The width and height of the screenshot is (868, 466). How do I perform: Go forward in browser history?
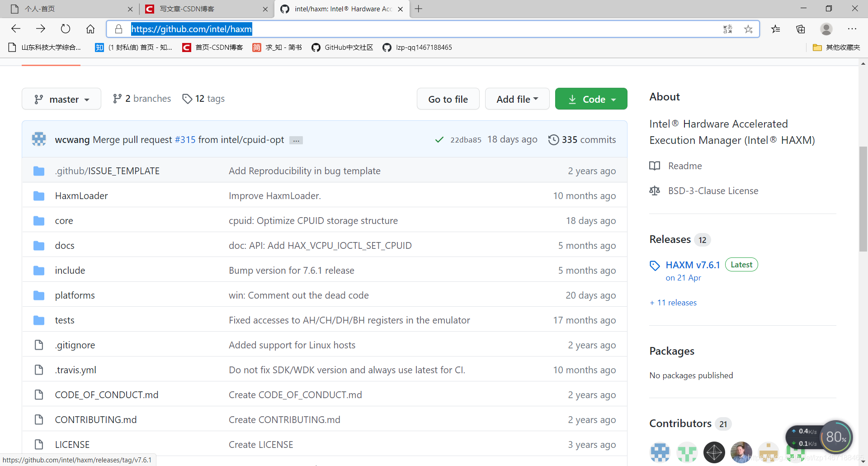41,29
